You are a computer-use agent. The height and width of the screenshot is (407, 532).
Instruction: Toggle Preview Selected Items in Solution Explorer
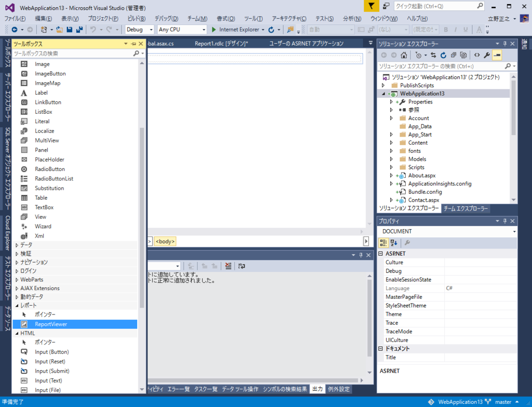[x=497, y=55]
